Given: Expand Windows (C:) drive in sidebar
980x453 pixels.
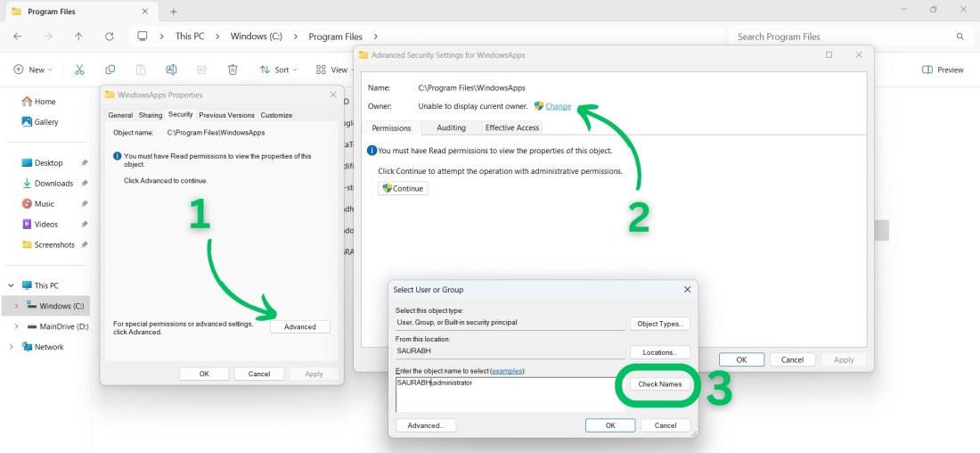Looking at the screenshot, I should [17, 306].
